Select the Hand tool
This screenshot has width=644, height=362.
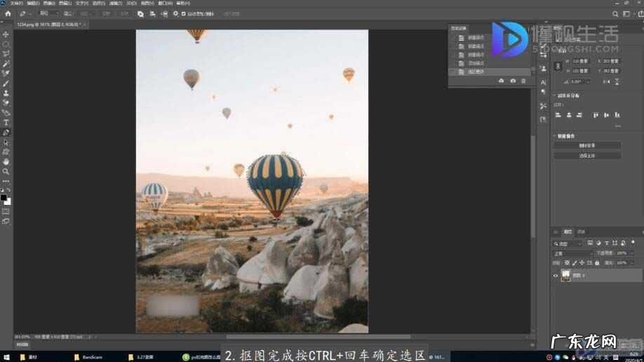point(6,161)
